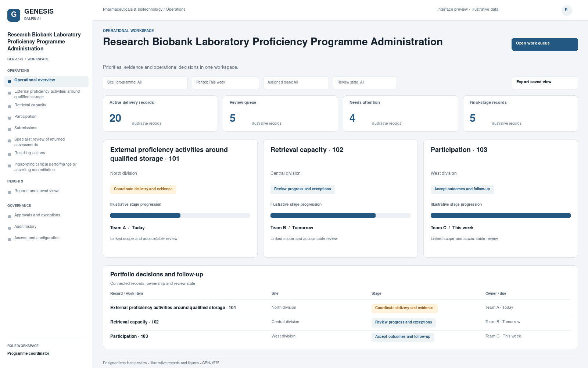Click the Needs attention summary card
The image size is (588, 368).
point(400,113)
